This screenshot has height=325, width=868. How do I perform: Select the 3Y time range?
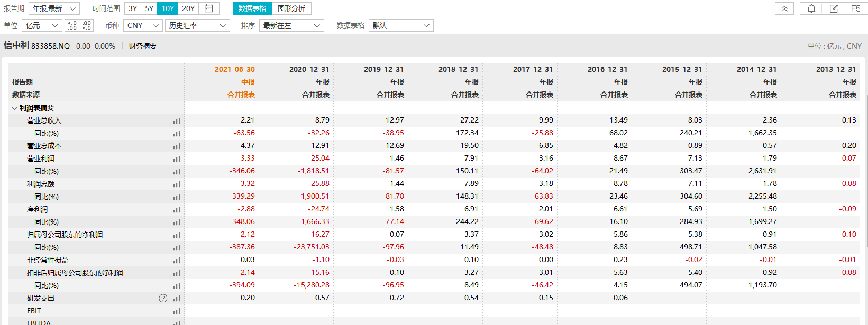(133, 8)
